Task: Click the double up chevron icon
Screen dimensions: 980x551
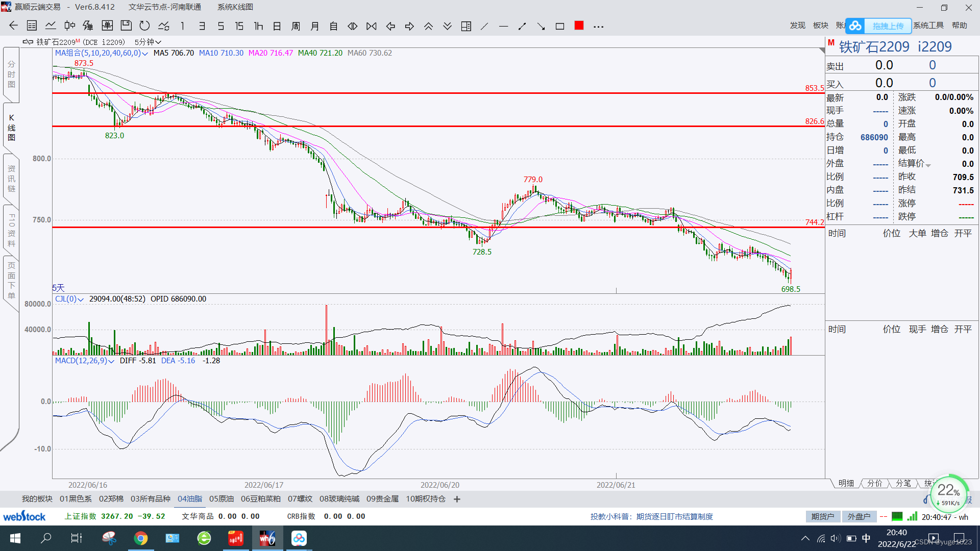Action: pos(428,26)
